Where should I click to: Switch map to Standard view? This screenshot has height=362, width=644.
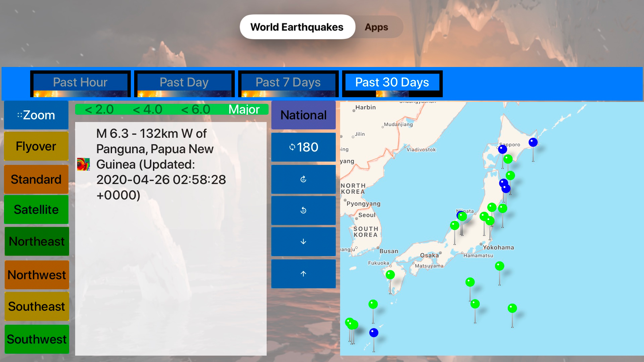click(36, 179)
